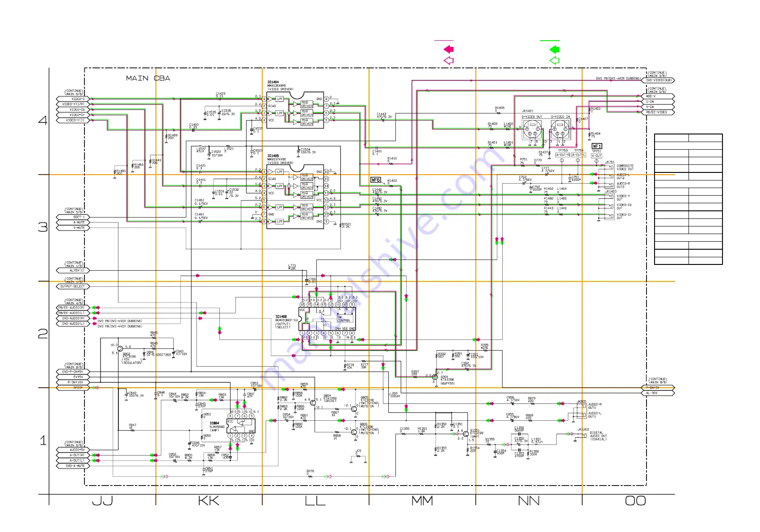
Task: Click pin 16 circle of IC1405
Action: pos(326,172)
